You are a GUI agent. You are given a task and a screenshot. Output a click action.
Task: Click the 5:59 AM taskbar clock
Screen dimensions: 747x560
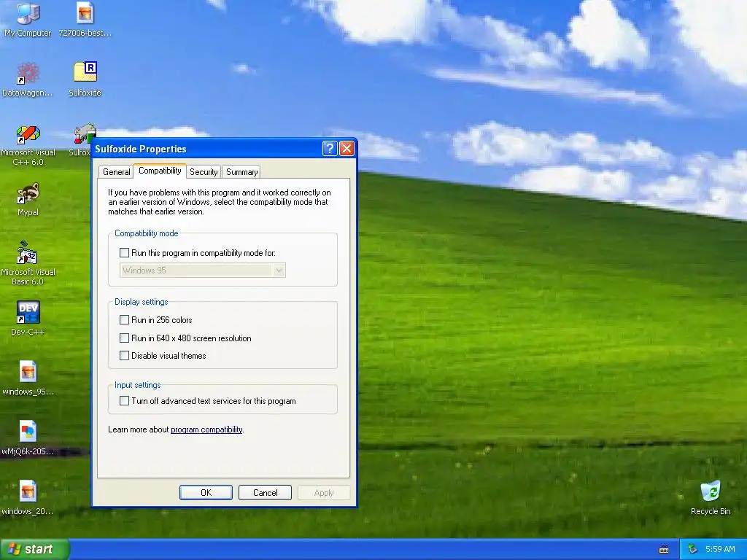tap(720, 549)
